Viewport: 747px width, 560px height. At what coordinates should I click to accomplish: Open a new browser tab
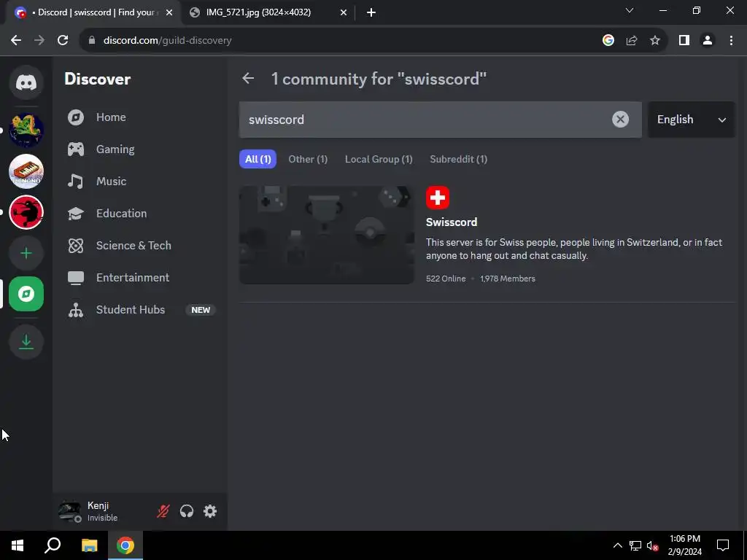(x=371, y=13)
